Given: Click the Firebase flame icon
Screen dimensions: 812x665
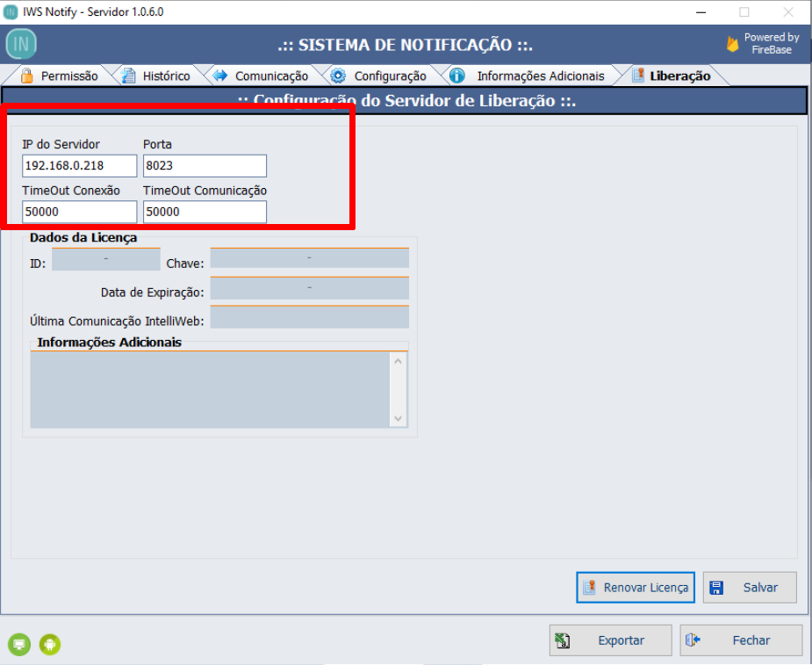Looking at the screenshot, I should (732, 44).
